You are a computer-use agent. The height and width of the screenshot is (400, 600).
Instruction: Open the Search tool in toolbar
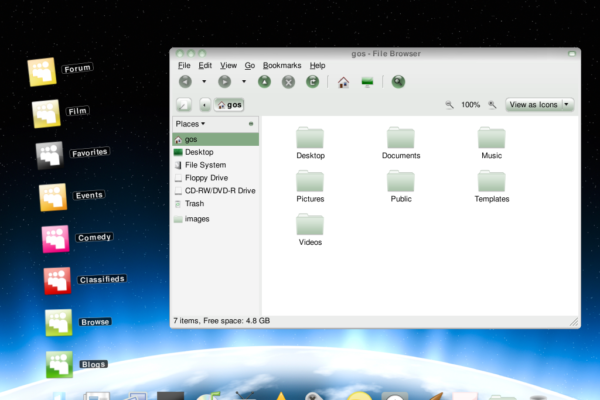point(398,82)
